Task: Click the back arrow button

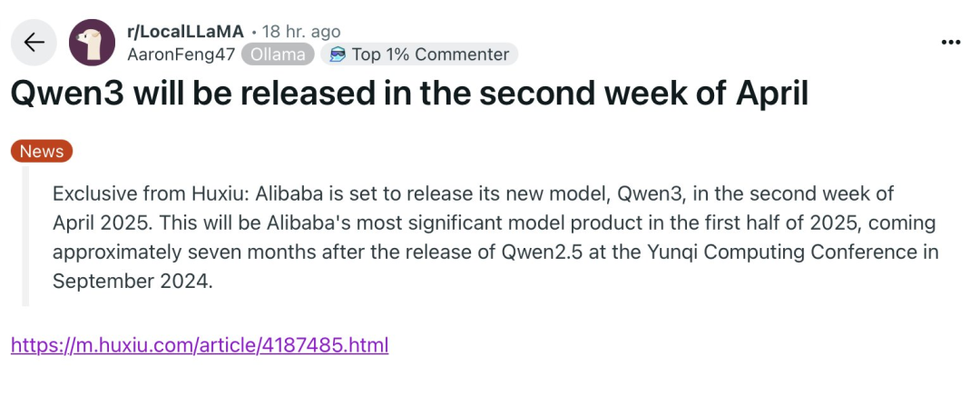Action: click(34, 43)
